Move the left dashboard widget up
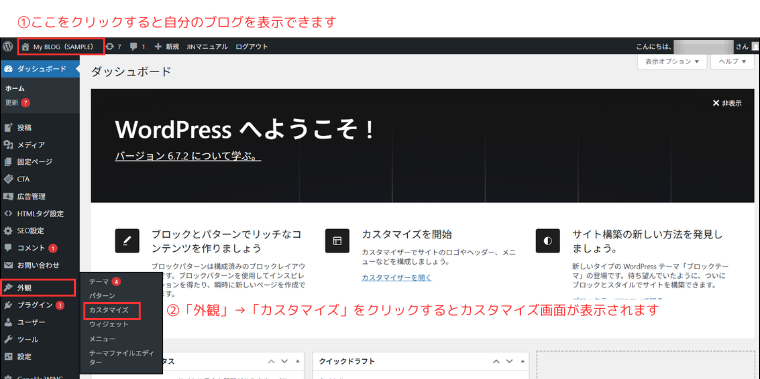 point(272,362)
